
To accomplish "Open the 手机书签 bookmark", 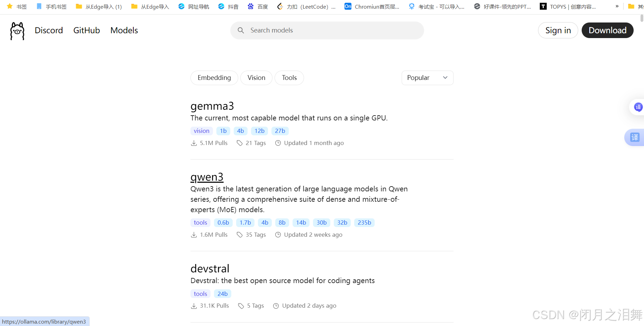I will coord(51,7).
